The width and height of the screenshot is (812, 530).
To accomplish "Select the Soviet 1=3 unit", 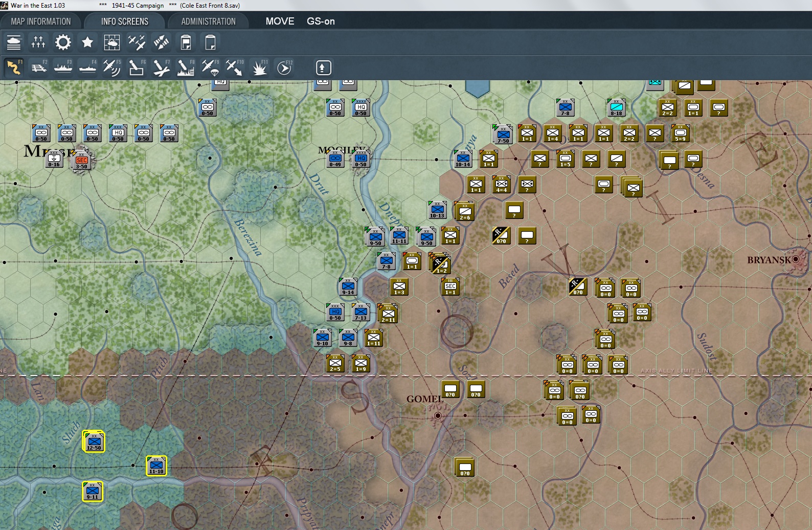I will [x=399, y=286].
